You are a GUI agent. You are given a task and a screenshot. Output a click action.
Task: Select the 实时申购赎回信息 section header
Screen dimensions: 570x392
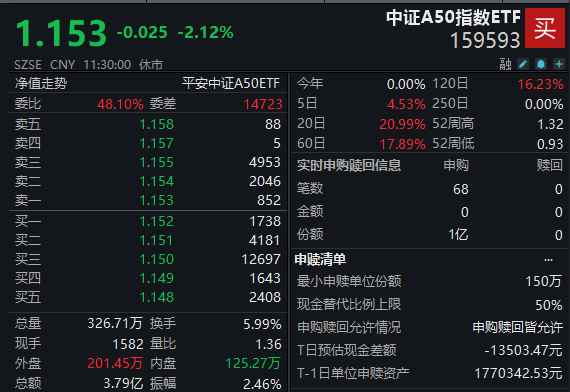349,165
